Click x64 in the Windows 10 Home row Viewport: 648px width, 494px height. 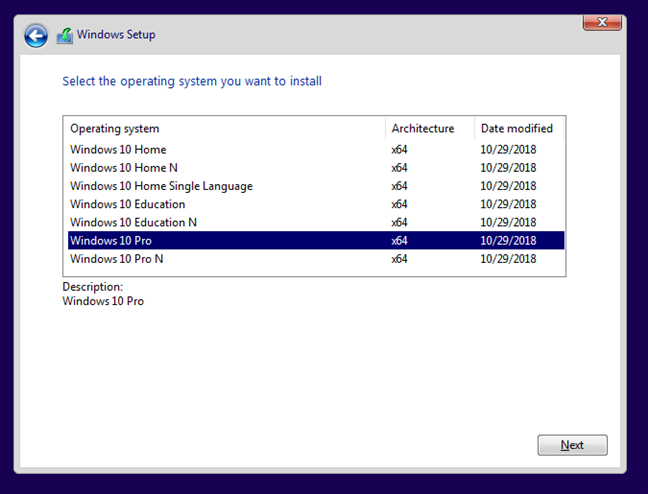(399, 149)
